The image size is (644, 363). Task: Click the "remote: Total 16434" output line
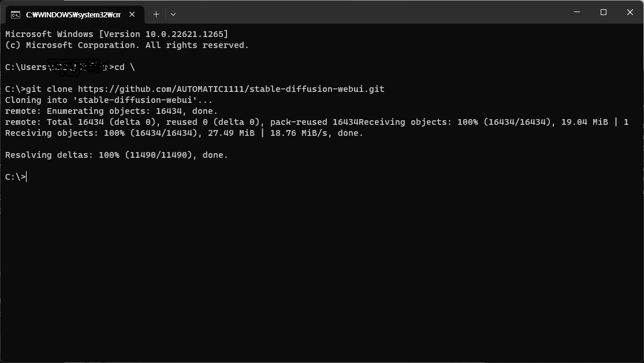tap(317, 122)
